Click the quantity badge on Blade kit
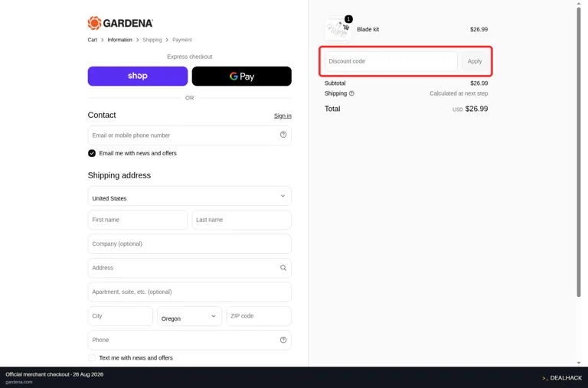The image size is (588, 388). [x=348, y=19]
